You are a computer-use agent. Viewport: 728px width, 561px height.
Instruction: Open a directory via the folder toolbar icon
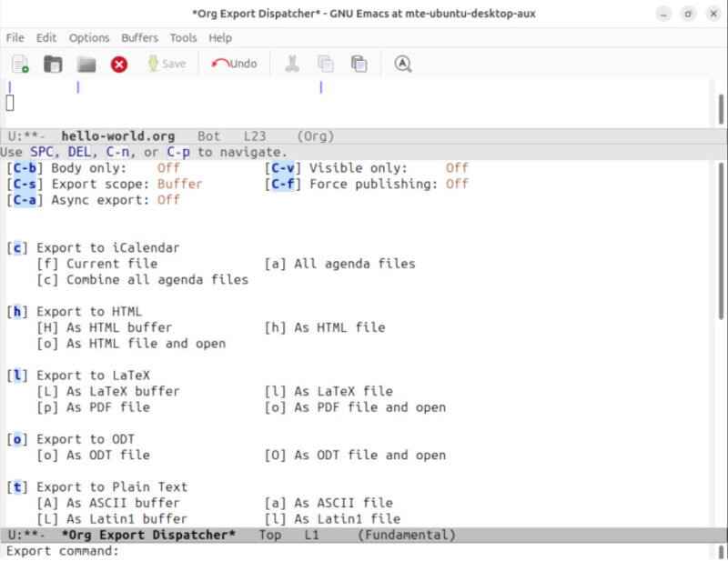[85, 64]
